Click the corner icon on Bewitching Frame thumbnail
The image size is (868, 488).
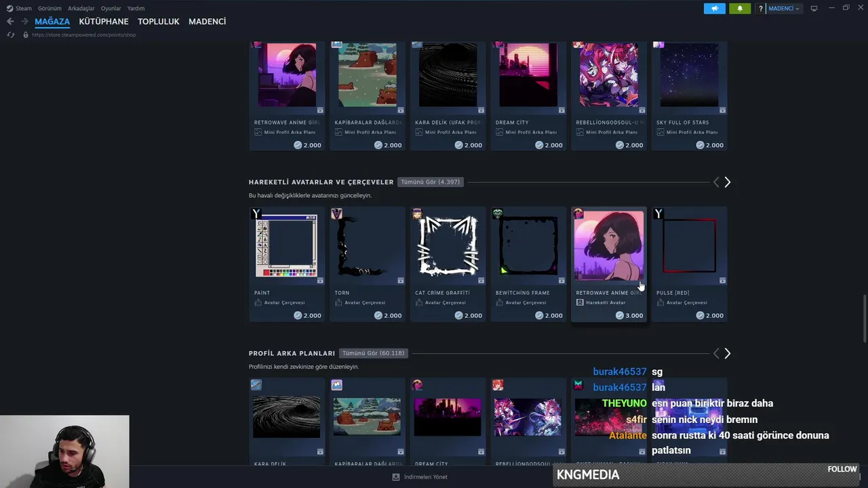pyautogui.click(x=561, y=280)
